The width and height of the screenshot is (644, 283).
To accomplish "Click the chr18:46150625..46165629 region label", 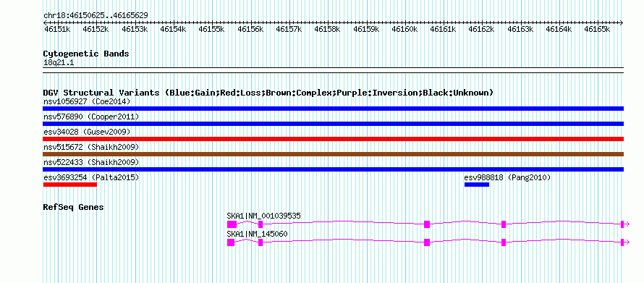I will click(96, 15).
